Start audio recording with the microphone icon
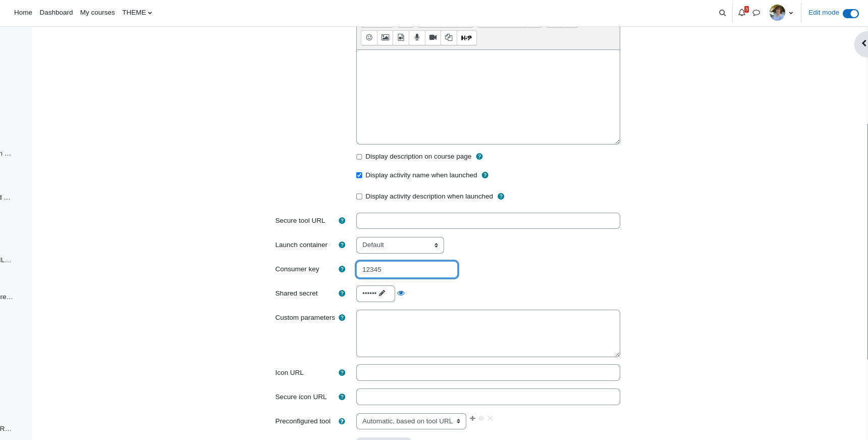Image resolution: width=868 pixels, height=440 pixels. (417, 38)
